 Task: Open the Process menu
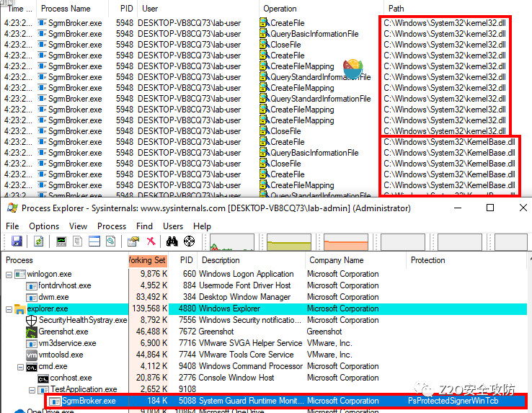112,226
